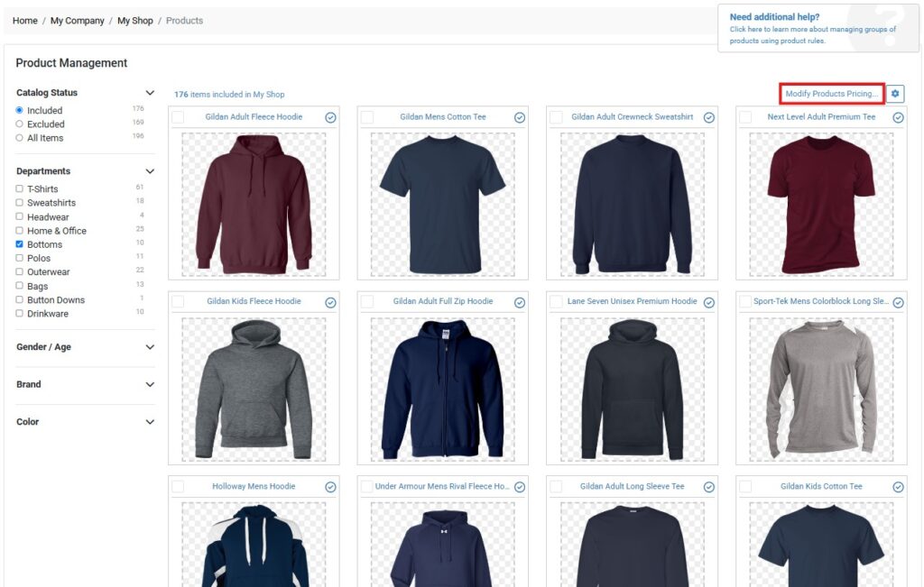Click the included checkmark icon on Gildan Adult Fleece Hoodie
This screenshot has height=587, width=924.
pos(330,118)
